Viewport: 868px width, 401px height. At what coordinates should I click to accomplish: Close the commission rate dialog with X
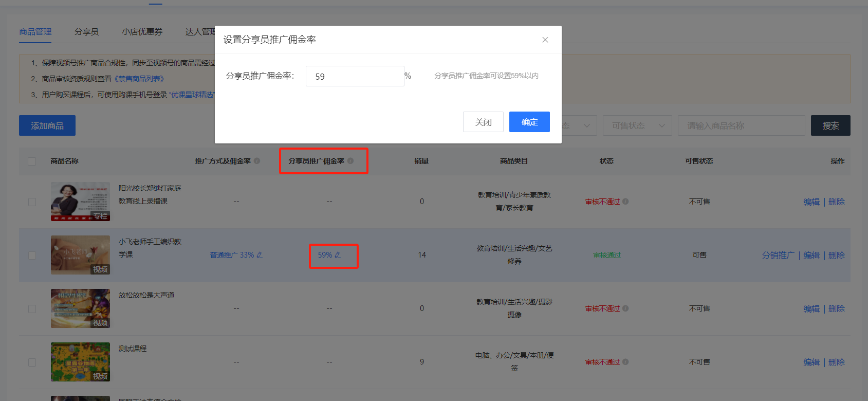click(x=545, y=40)
